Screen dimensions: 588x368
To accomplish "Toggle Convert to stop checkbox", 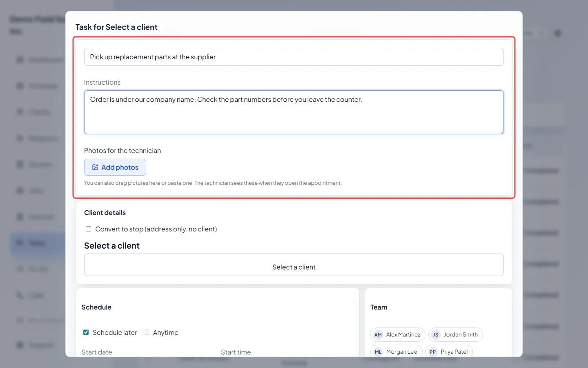I will [88, 229].
